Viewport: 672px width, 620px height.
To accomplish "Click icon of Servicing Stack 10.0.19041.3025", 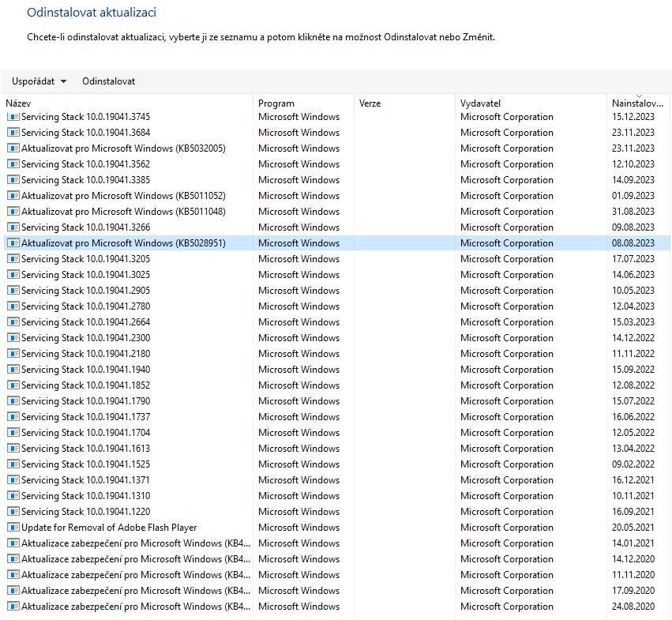I will (x=13, y=275).
